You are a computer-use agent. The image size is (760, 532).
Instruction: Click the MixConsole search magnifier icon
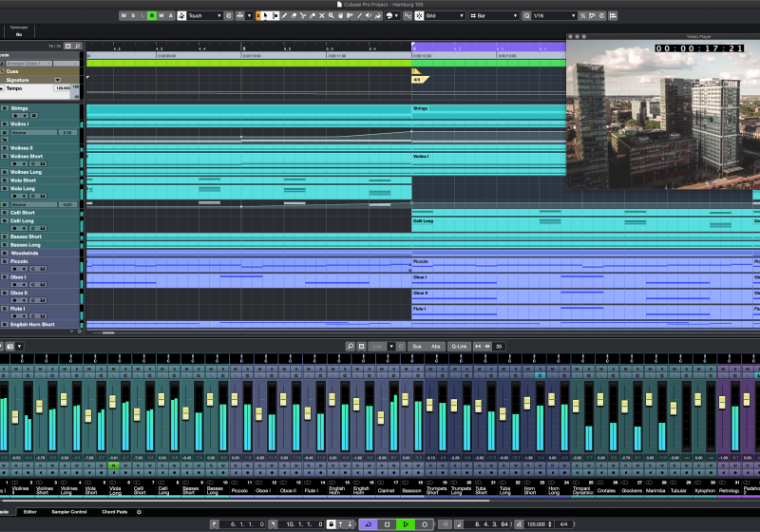tap(350, 347)
